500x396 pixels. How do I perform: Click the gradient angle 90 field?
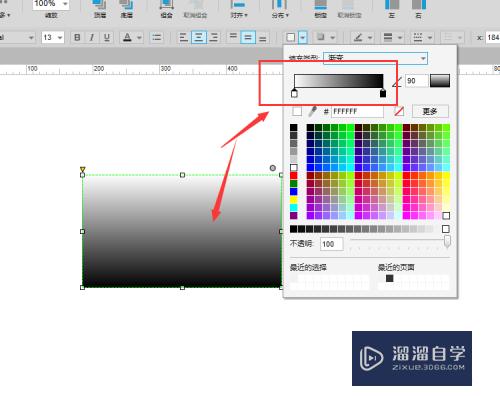tap(416, 81)
